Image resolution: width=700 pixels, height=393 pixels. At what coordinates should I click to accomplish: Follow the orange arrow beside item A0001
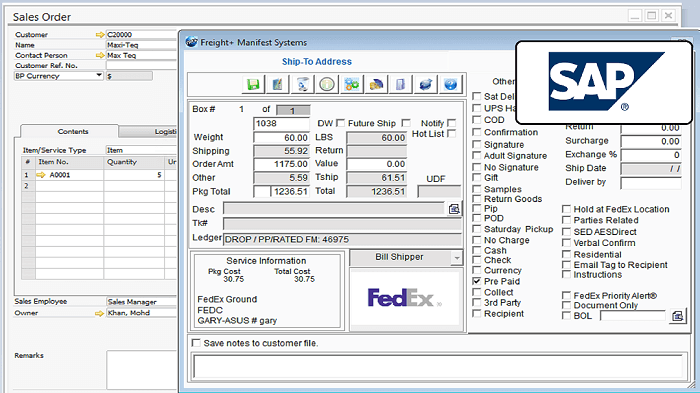pyautogui.click(x=41, y=175)
